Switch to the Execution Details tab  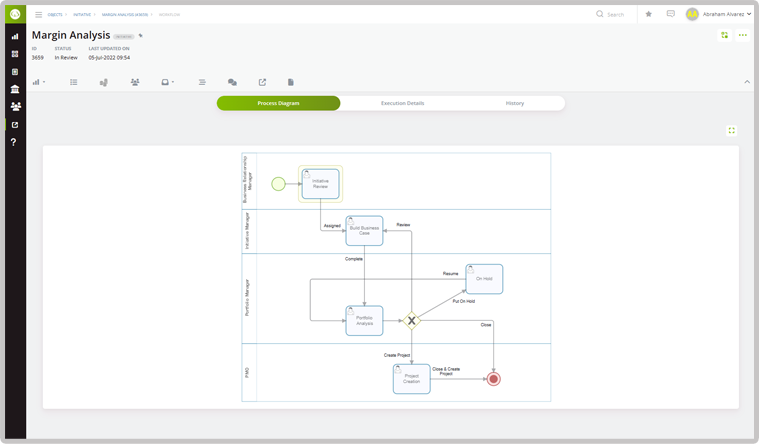[402, 103]
